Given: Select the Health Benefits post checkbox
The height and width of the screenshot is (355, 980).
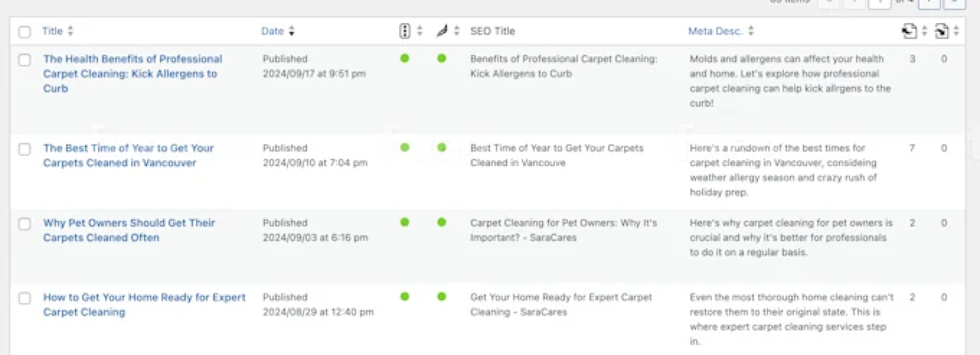Looking at the screenshot, I should [x=24, y=60].
